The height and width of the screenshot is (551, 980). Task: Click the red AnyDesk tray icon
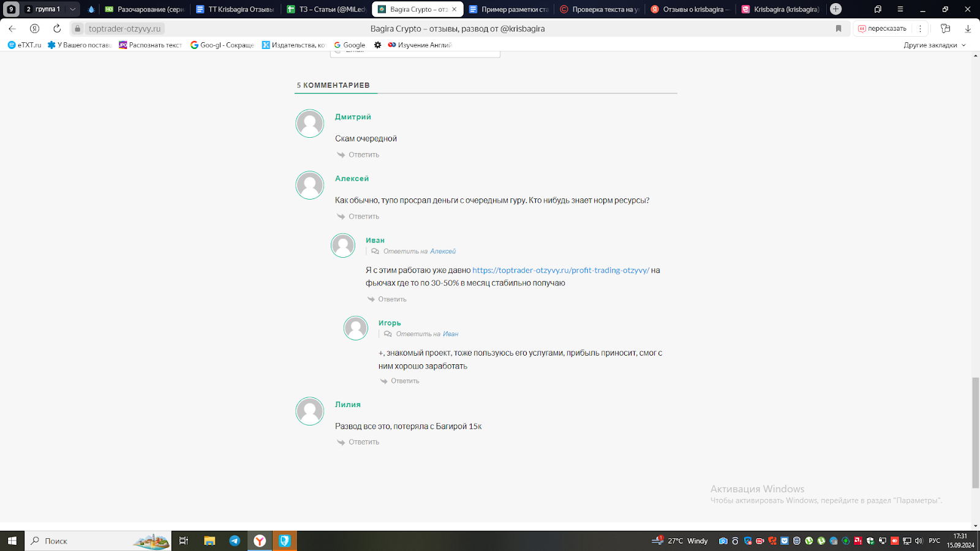tap(895, 541)
